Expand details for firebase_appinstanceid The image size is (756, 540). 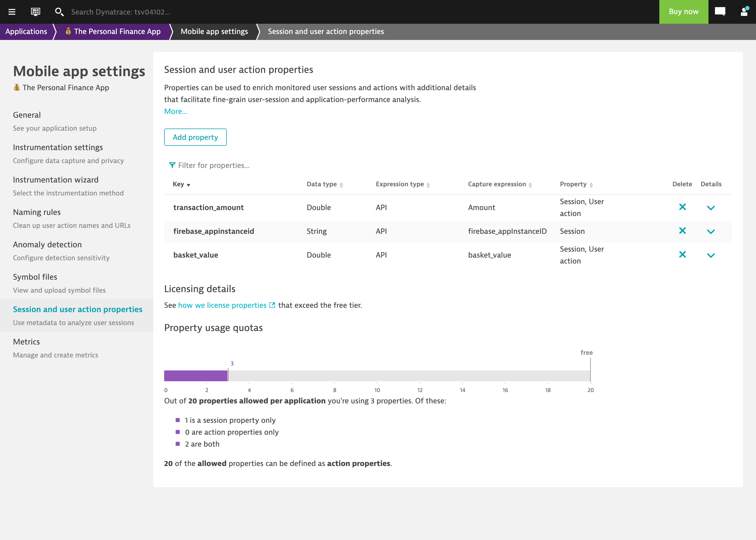[x=711, y=231]
